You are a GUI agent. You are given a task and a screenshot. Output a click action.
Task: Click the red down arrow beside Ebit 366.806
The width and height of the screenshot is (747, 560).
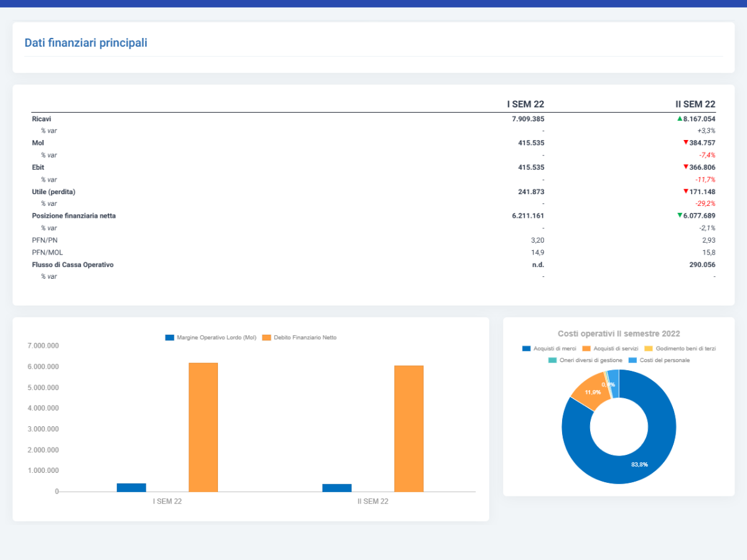685,167
